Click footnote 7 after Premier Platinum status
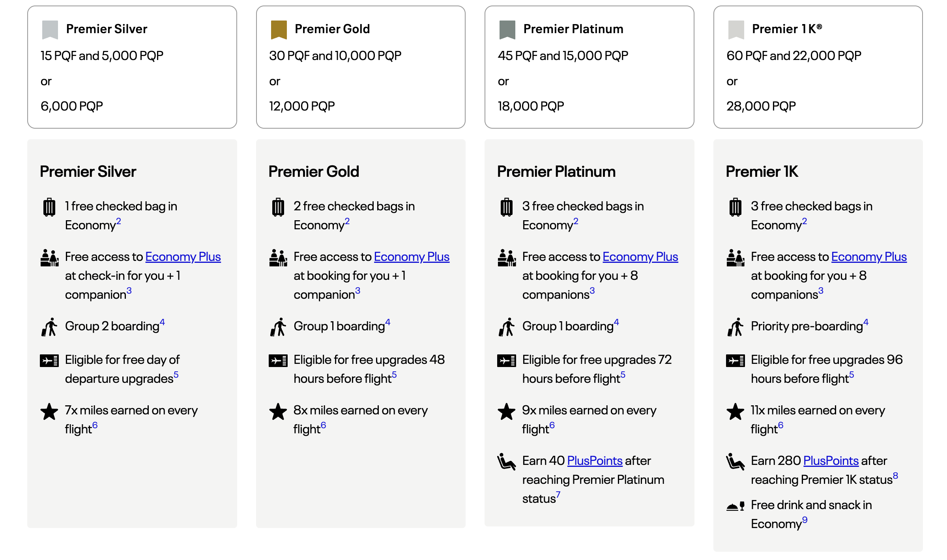Image resolution: width=947 pixels, height=560 pixels. [558, 495]
